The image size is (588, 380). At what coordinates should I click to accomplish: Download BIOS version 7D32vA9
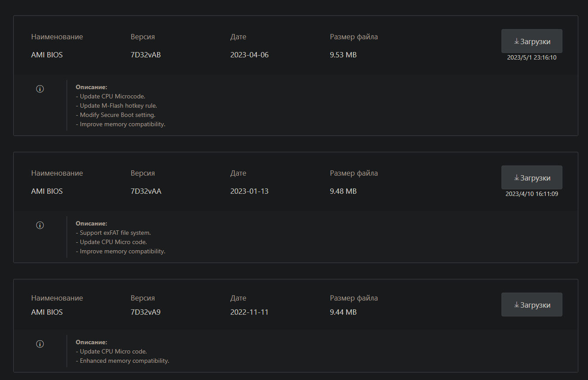coord(531,305)
